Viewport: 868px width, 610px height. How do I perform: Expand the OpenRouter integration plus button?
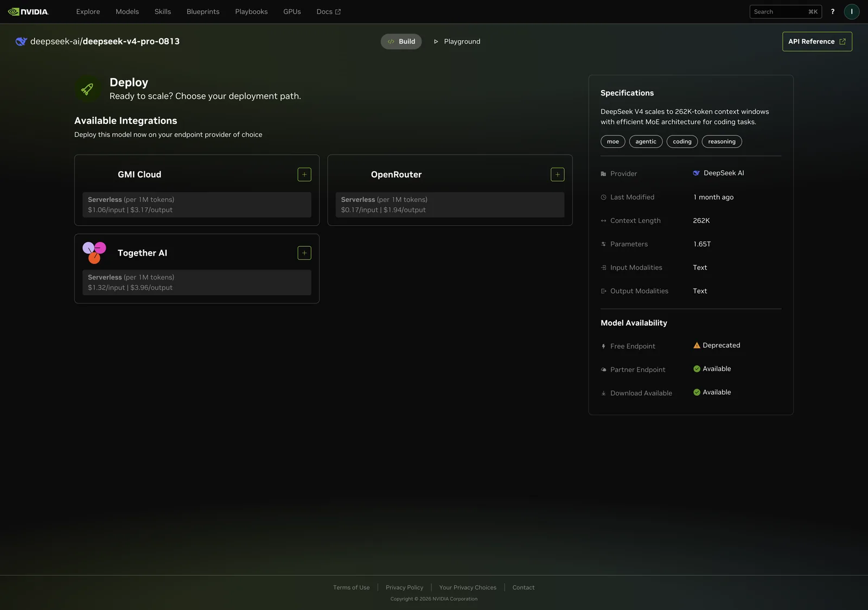[x=557, y=174]
